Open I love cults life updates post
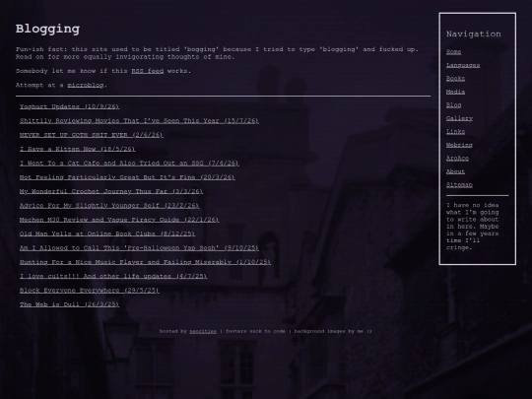The height and width of the screenshot is (399, 532). [113, 276]
